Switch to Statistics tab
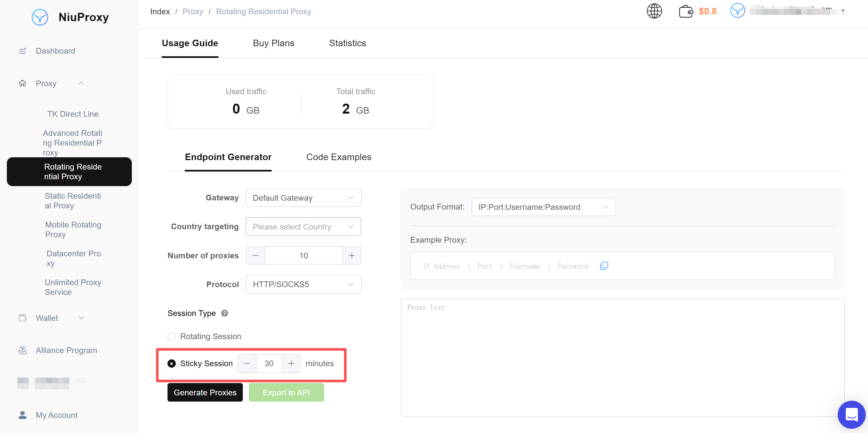Screen dimensions: 868x433 tap(348, 43)
